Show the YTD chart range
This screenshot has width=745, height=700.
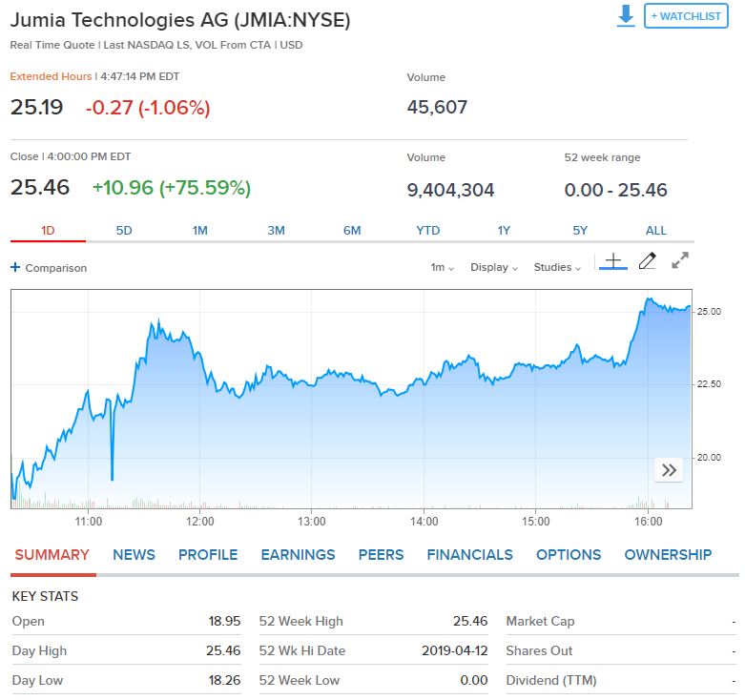pyautogui.click(x=428, y=231)
